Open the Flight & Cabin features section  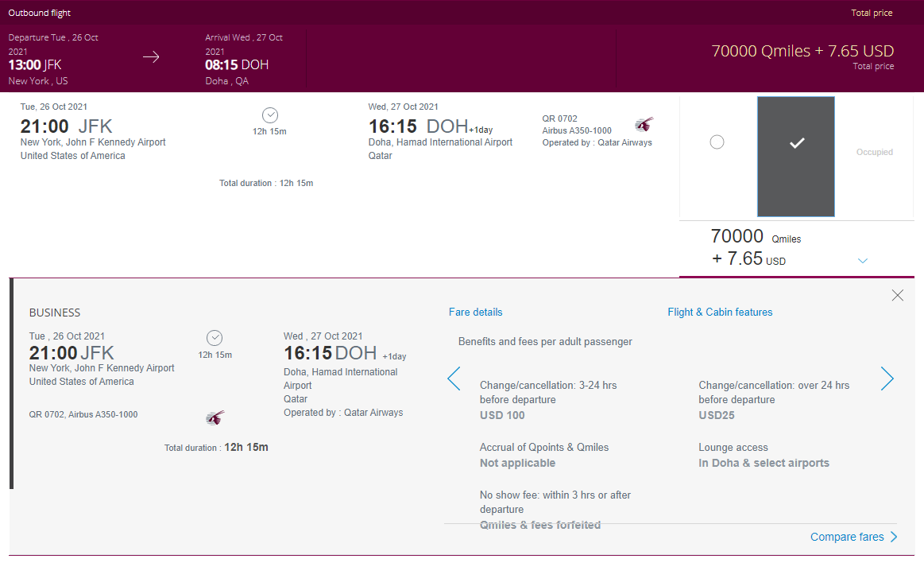tap(720, 312)
